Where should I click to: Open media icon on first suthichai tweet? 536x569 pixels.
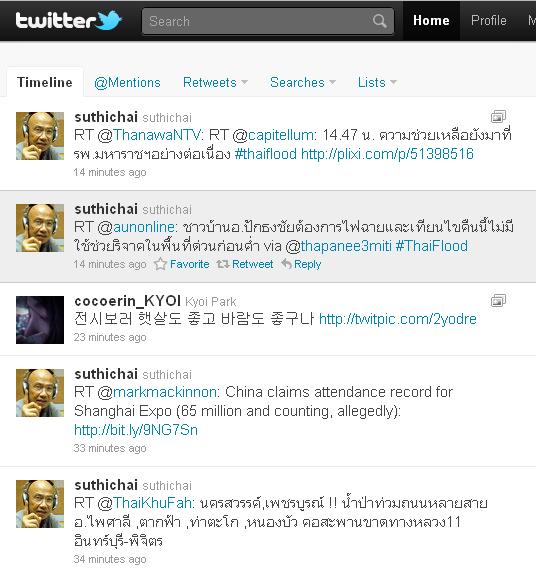[x=498, y=116]
